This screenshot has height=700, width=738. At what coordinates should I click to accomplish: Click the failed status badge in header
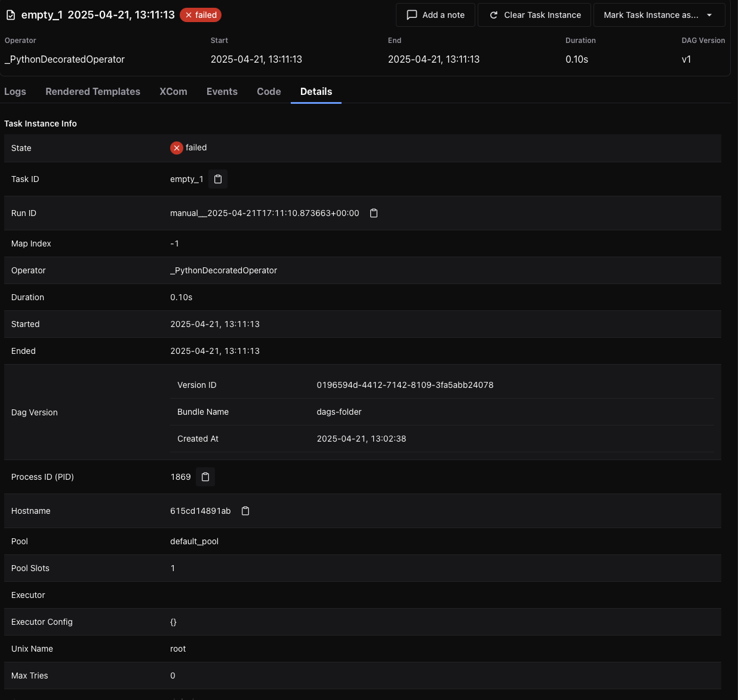201,15
